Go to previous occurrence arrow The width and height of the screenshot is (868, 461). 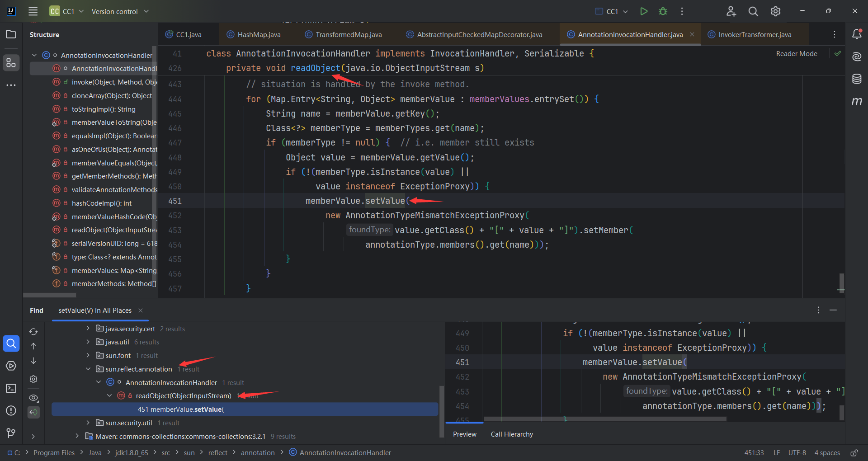[x=33, y=346]
